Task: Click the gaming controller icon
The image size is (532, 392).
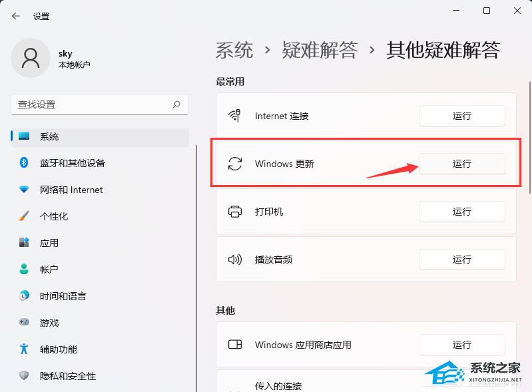Action: click(x=24, y=322)
